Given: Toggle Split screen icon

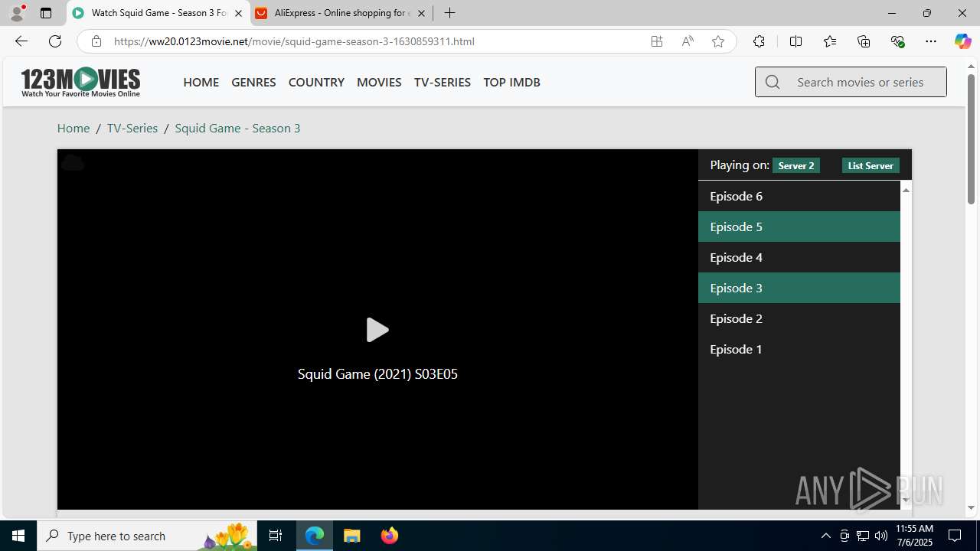Looking at the screenshot, I should tap(795, 41).
